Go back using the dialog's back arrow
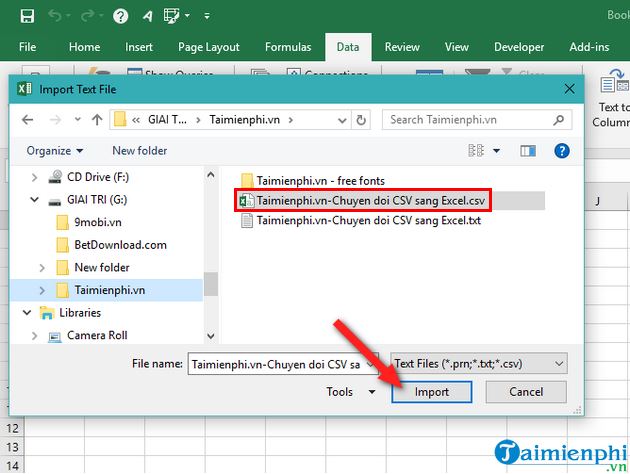The image size is (630, 474). 27,120
